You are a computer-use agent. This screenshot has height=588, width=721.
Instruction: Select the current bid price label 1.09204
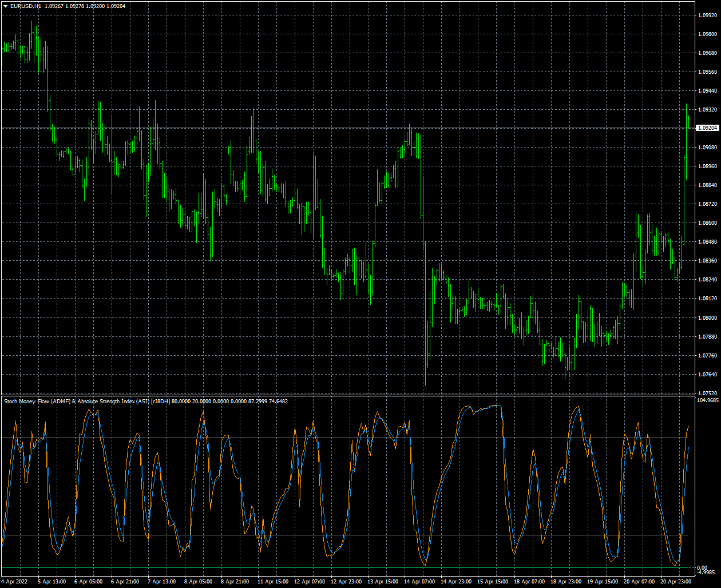click(707, 128)
